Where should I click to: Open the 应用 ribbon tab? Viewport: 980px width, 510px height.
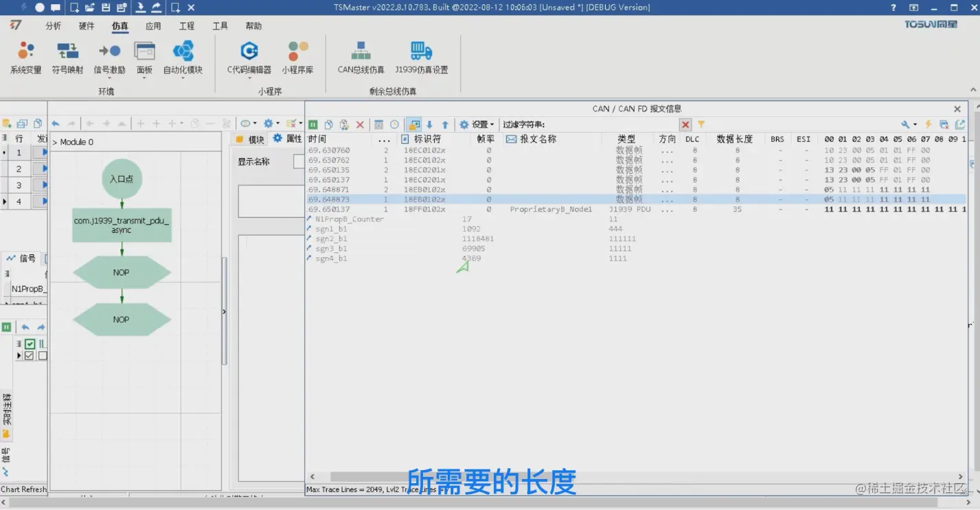coord(153,26)
